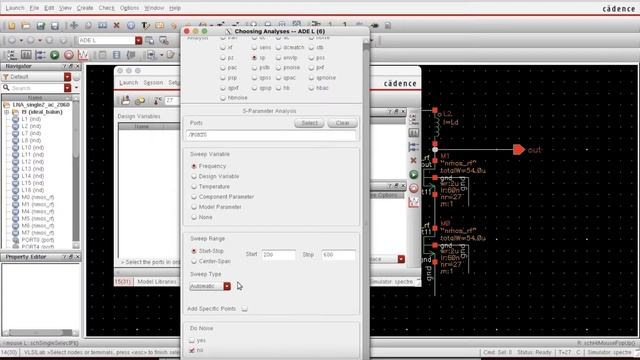Screen dimensions: 640x360
Task: Click the Save floppy disk toolbar icon
Action: click(x=55, y=26)
